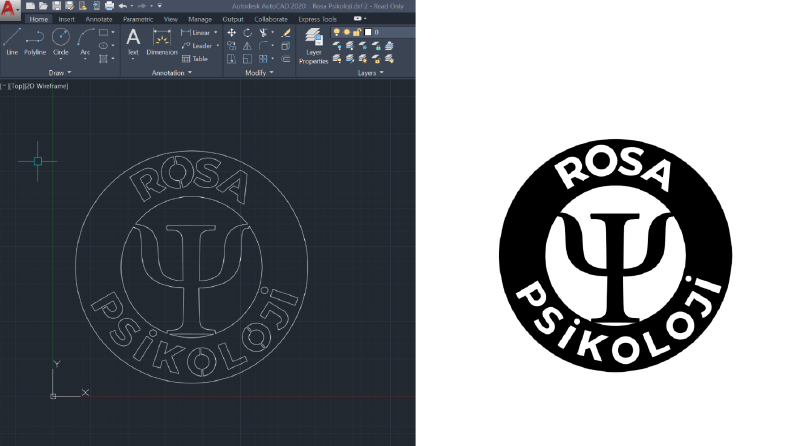
Task: Click the Save As icon
Action: tap(70, 6)
